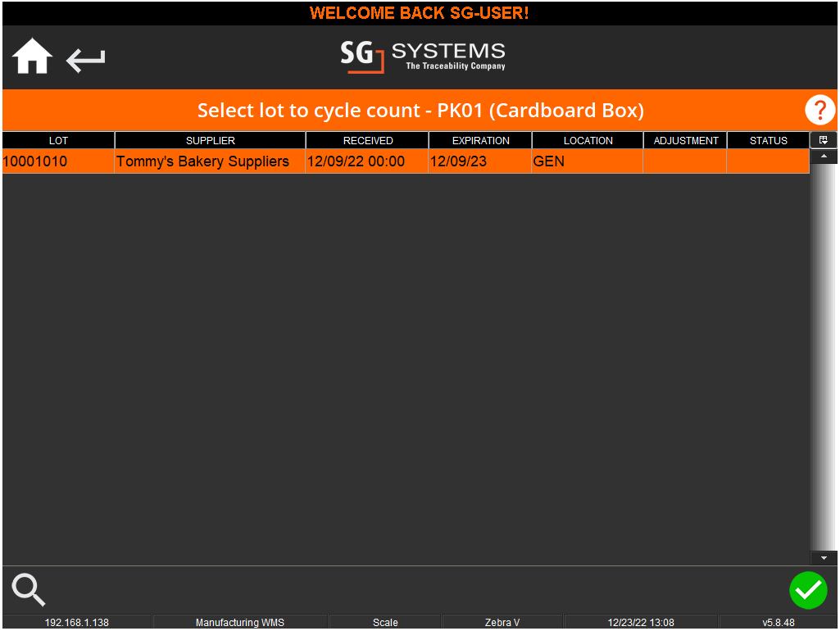Sort by the RECEIVED column header
Viewport: 840px width, 631px height.
(x=367, y=140)
